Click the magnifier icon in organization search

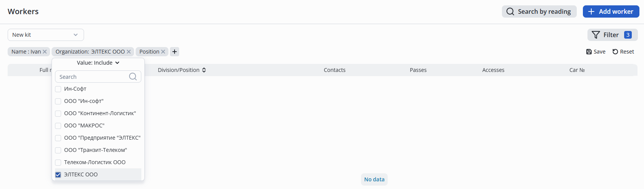click(x=133, y=77)
